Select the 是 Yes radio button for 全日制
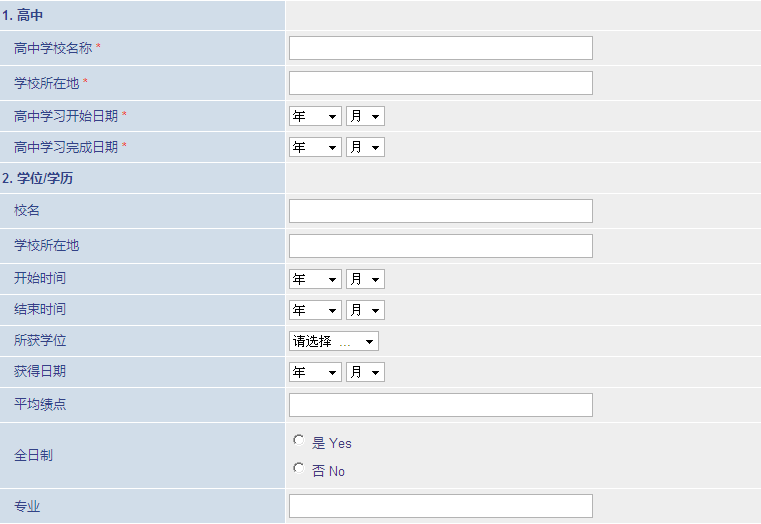 click(298, 440)
